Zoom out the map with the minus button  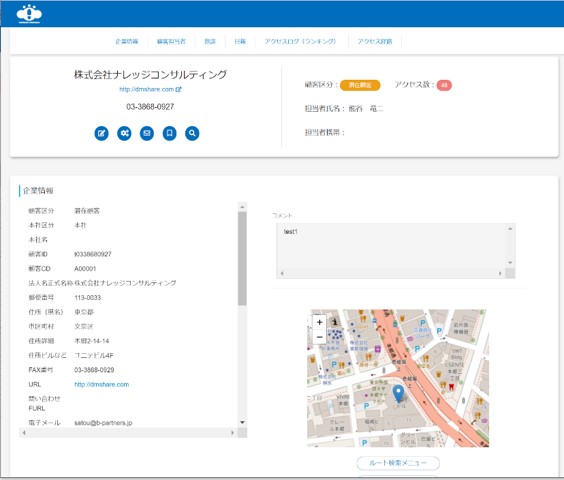coord(319,337)
